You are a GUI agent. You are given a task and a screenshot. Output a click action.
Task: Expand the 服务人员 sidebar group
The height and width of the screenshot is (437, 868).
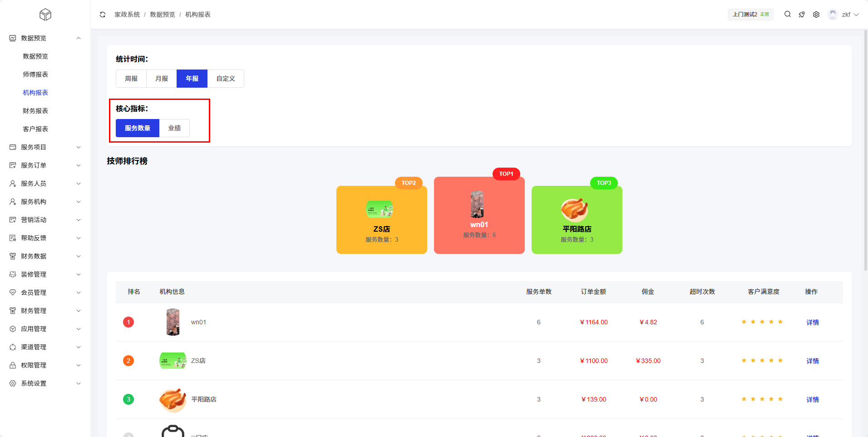[x=79, y=184]
